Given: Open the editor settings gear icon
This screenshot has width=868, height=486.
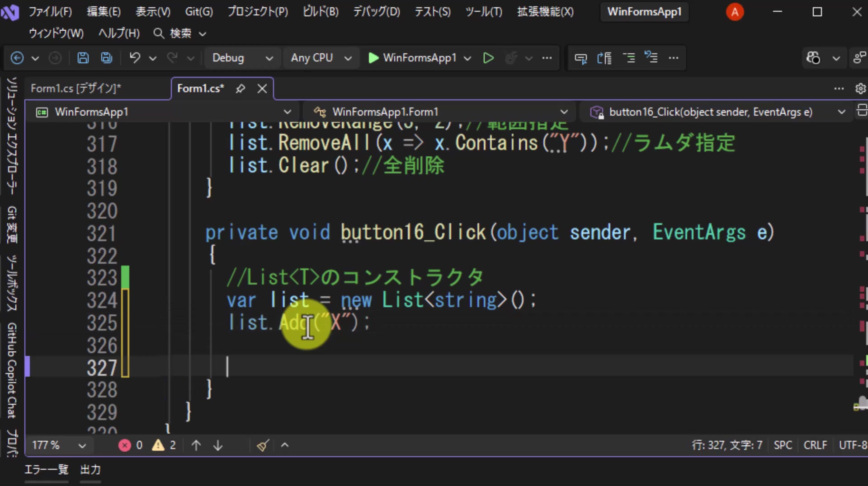Looking at the screenshot, I should point(861,89).
